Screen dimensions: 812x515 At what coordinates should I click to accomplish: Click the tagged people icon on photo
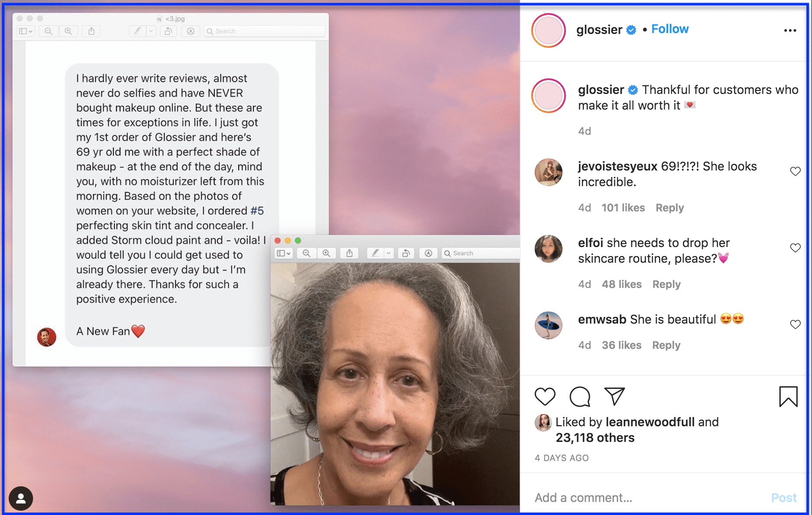coord(21,498)
